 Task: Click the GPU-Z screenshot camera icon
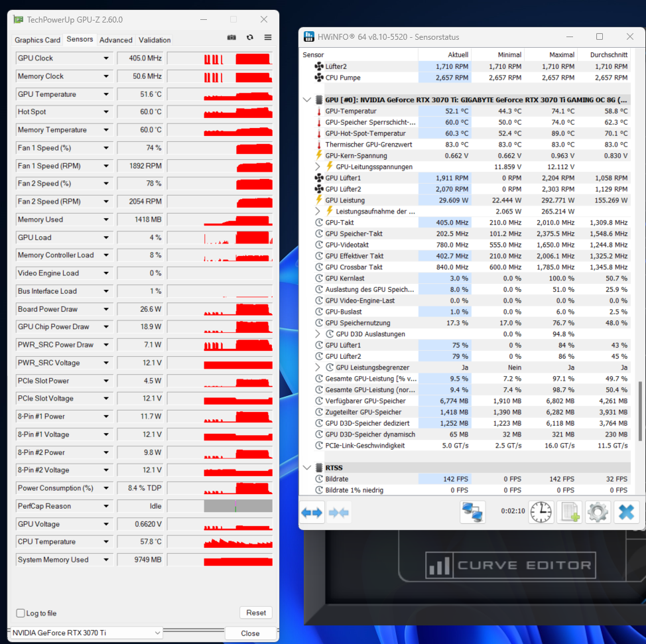coord(231,38)
